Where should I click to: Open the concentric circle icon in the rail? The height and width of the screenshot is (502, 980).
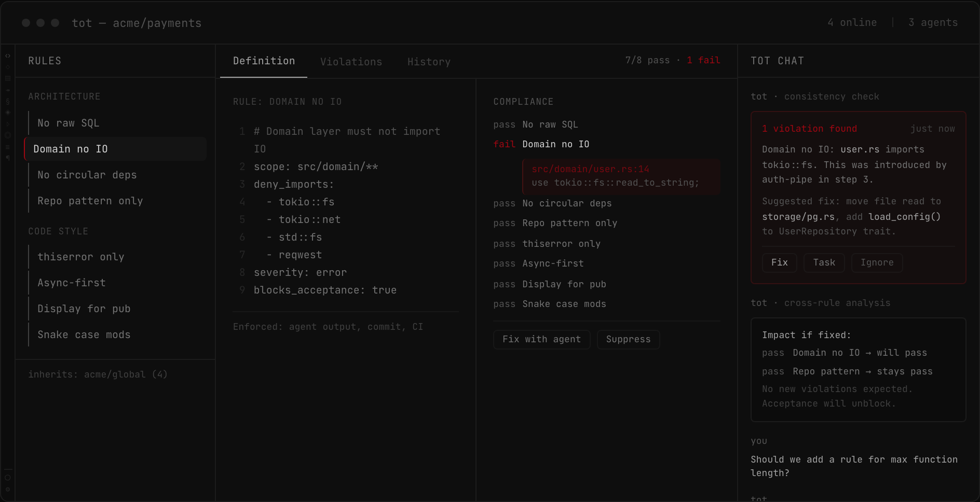click(8, 135)
